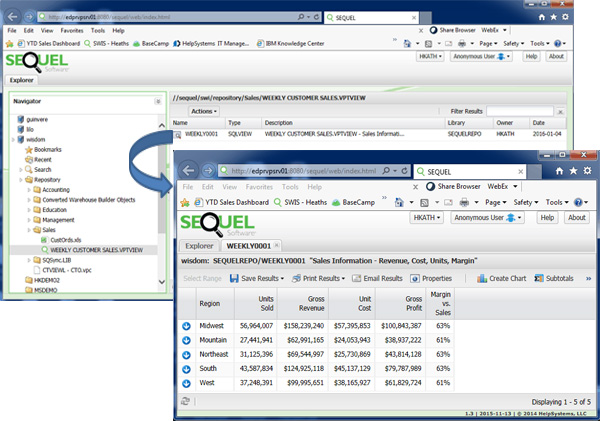Show more toolbar options with double chevron
Screen dimensions: 600x421
(x=589, y=279)
